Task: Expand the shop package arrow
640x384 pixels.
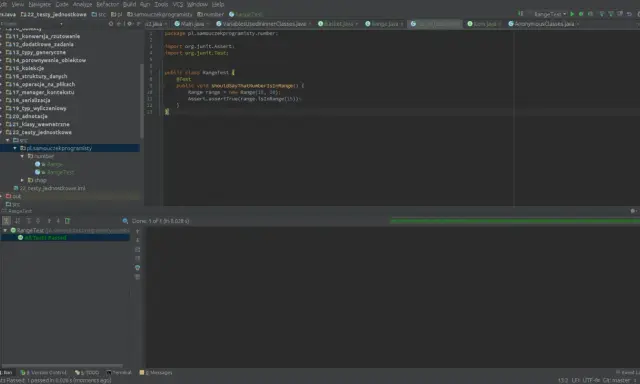Action: tap(22, 180)
